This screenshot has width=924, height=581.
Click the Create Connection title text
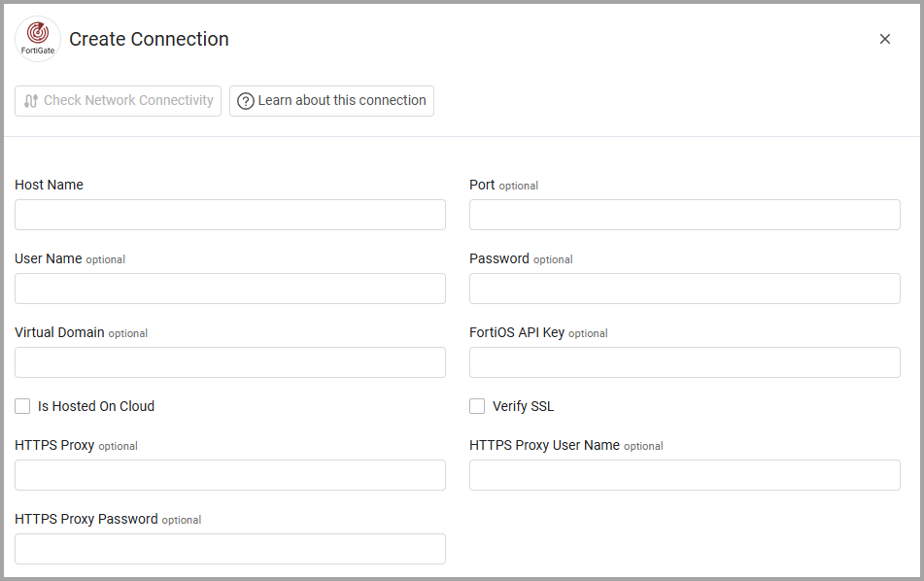tap(149, 39)
